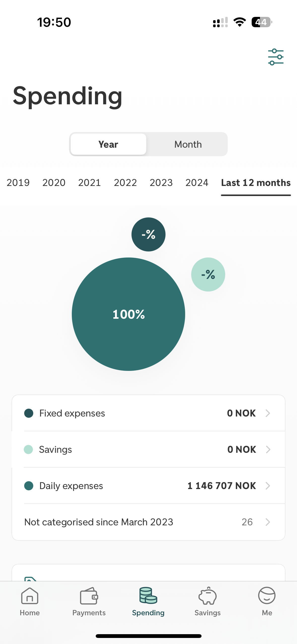The height and width of the screenshot is (644, 297).
Task: Tap the light green -% bubble
Action: coord(208,274)
